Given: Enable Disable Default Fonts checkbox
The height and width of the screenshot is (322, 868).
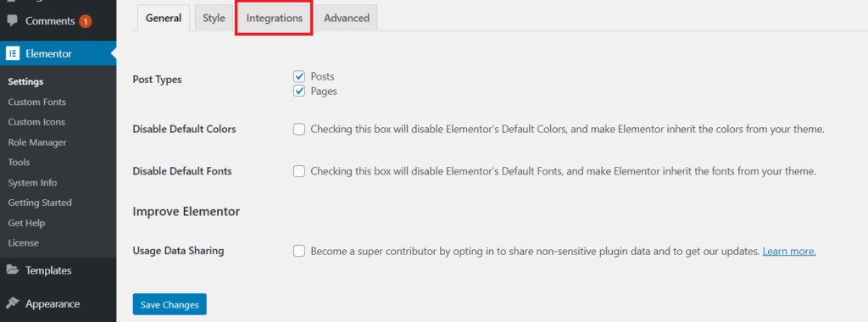Looking at the screenshot, I should tap(299, 171).
